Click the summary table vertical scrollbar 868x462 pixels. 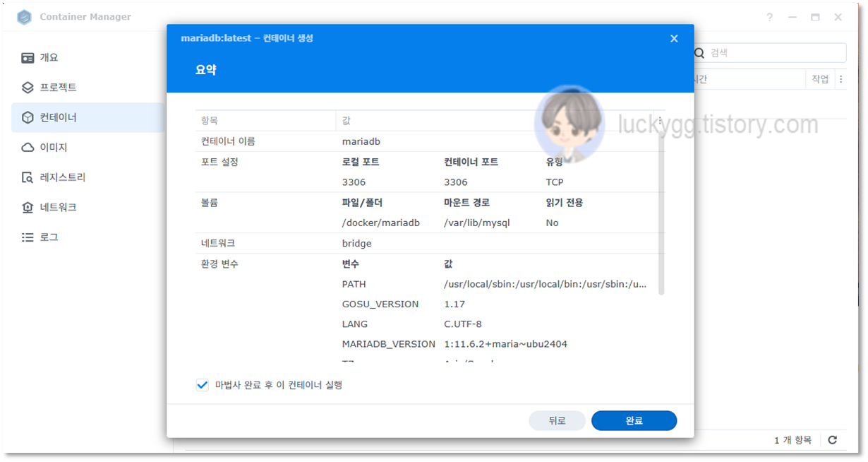[662, 212]
